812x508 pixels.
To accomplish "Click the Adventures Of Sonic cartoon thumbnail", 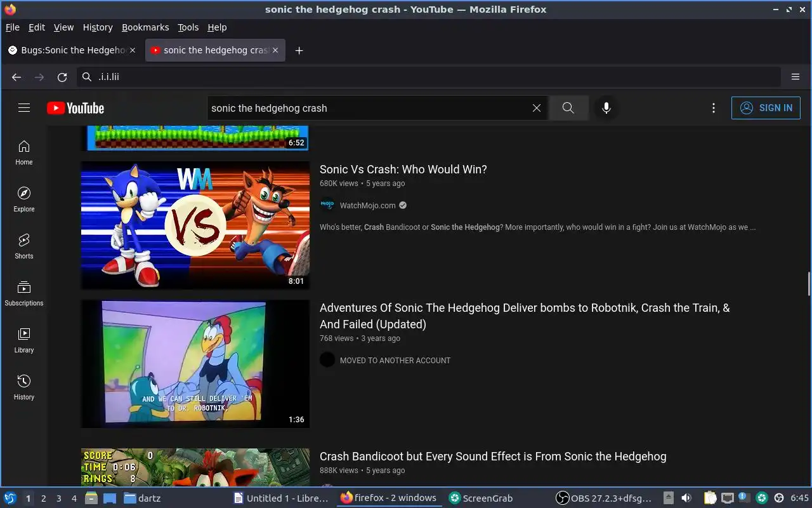I will [x=195, y=364].
